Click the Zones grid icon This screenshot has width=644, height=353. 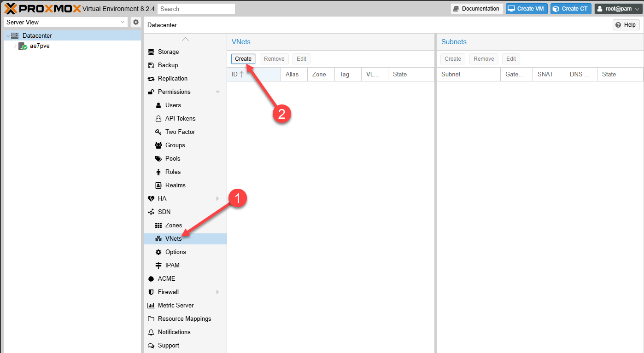[158, 226]
